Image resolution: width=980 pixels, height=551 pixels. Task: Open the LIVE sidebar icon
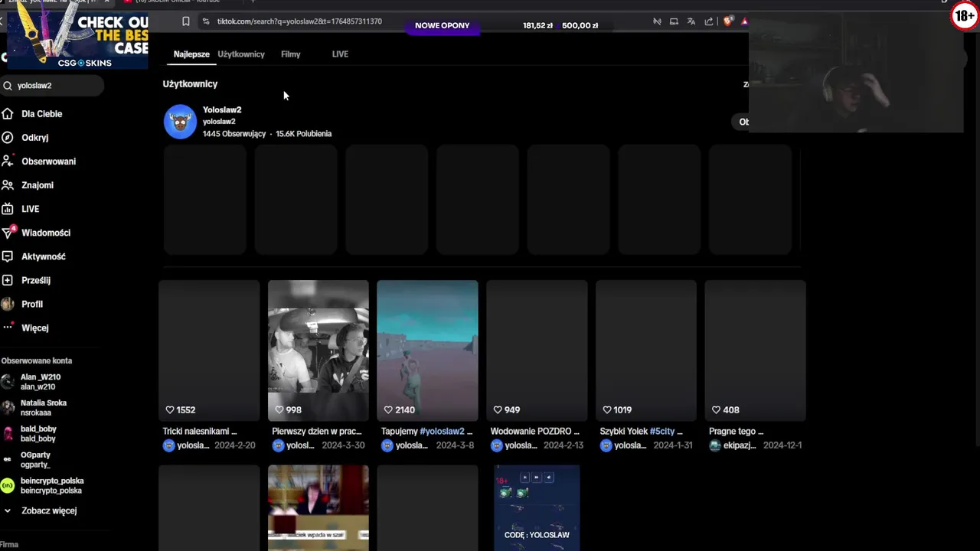8,209
